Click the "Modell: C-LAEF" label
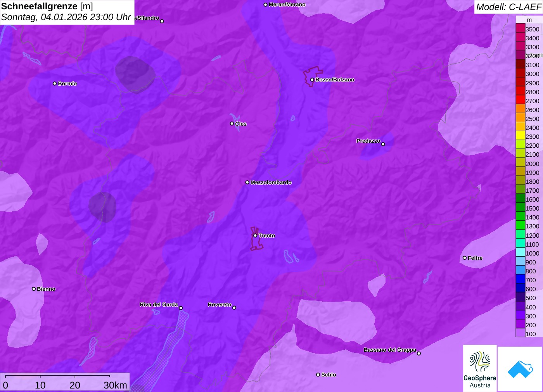 [508, 7]
